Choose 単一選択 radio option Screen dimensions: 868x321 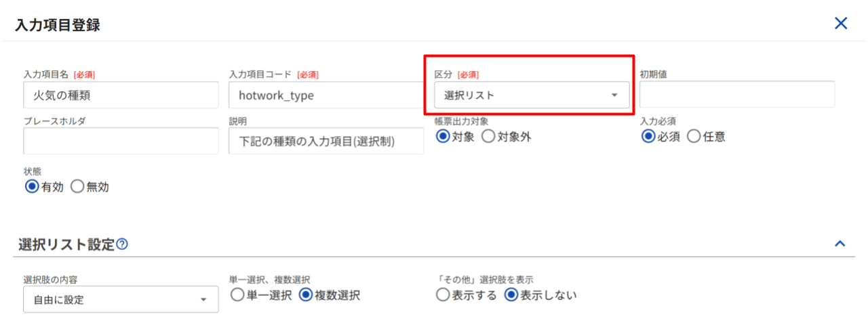(x=237, y=295)
